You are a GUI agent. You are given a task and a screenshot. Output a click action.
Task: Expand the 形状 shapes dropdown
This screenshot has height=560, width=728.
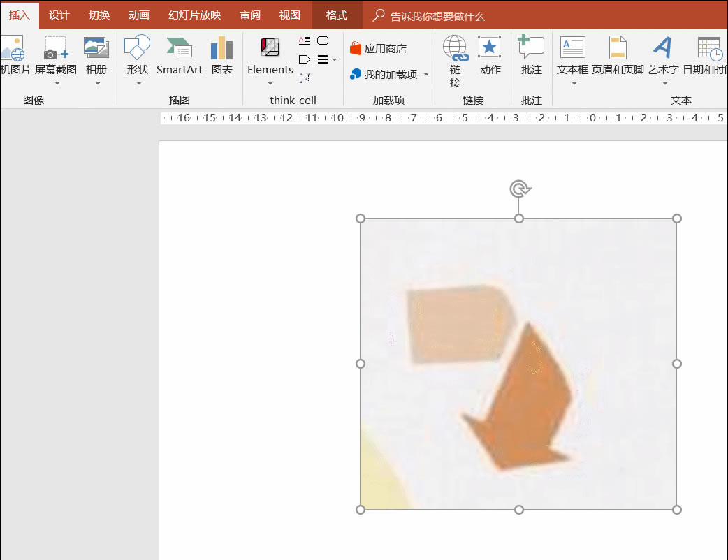(138, 84)
